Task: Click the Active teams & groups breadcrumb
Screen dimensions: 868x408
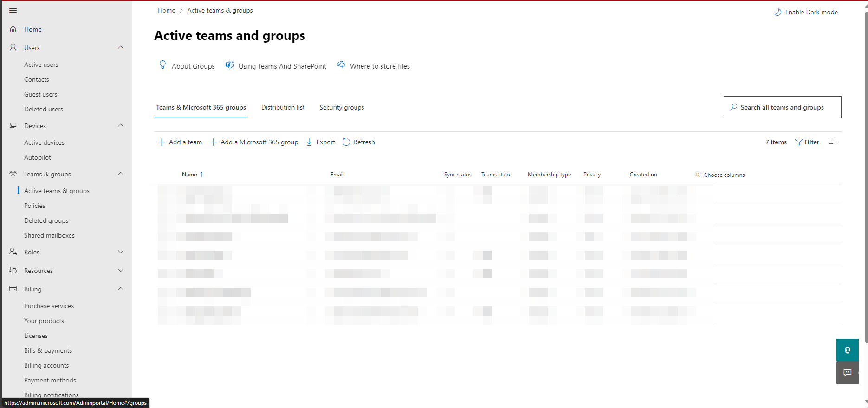Action: [x=220, y=10]
